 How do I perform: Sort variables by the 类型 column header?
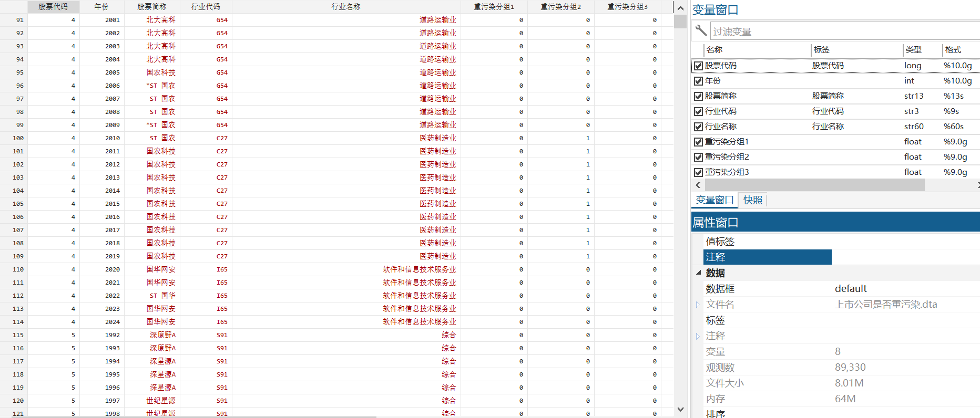tap(922, 50)
